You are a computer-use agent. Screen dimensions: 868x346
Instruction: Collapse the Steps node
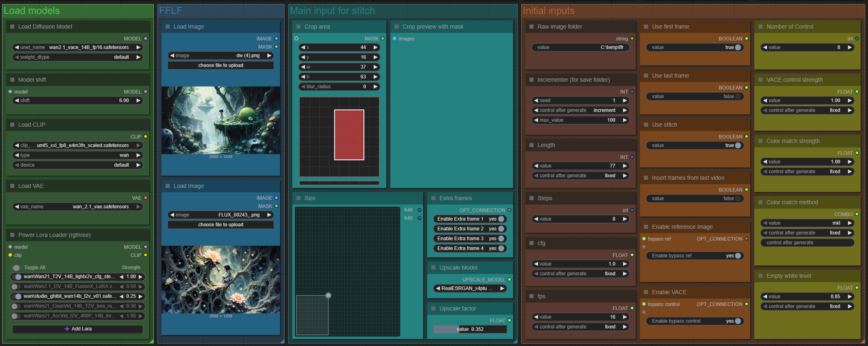point(532,198)
